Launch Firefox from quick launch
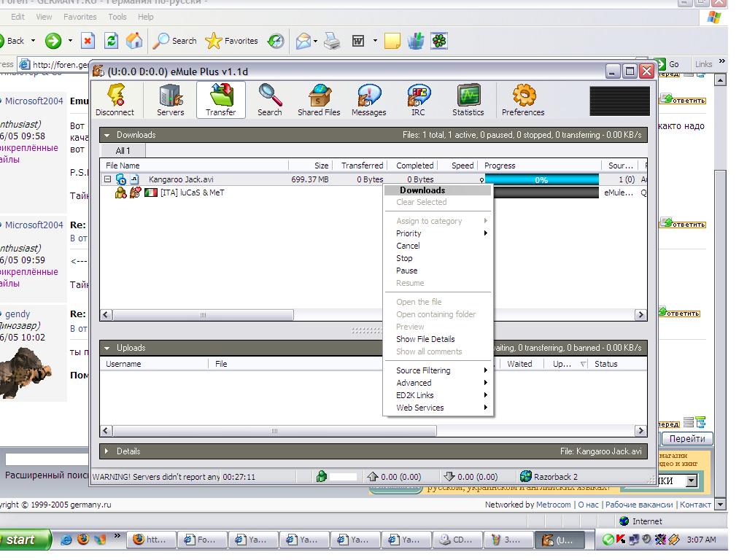Screen dimensions: 747x560 point(83,539)
